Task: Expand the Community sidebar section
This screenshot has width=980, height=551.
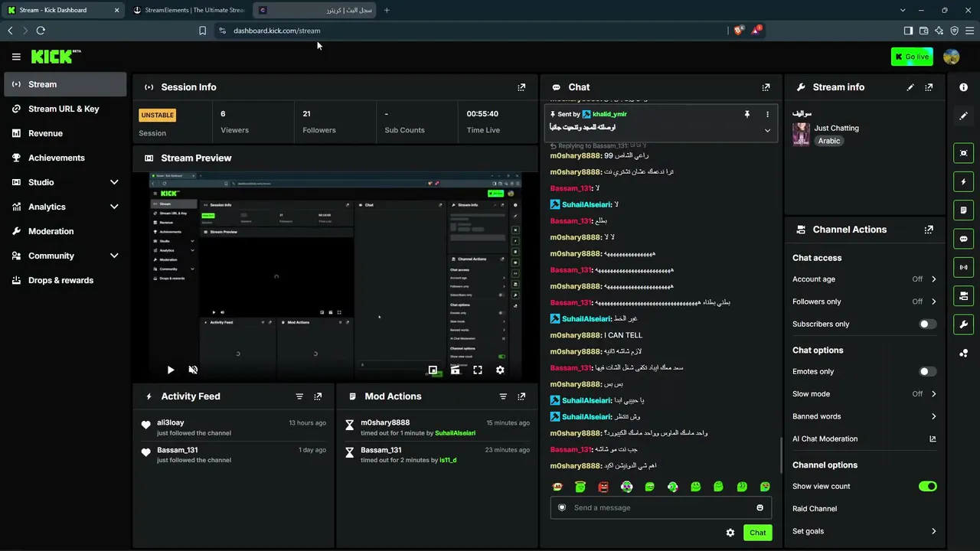Action: point(65,256)
